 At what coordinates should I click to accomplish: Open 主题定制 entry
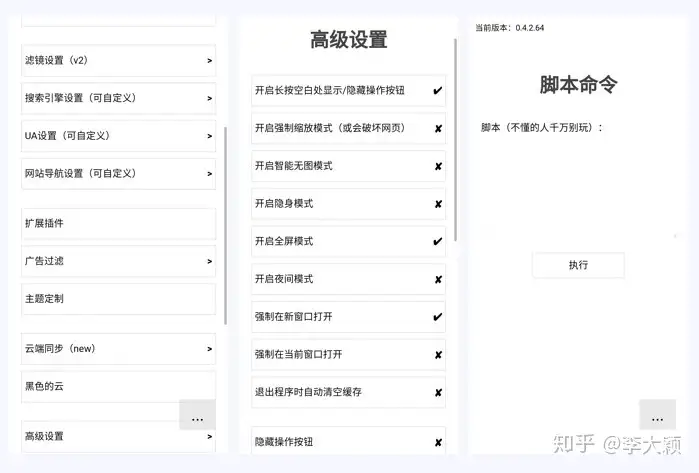point(119,299)
